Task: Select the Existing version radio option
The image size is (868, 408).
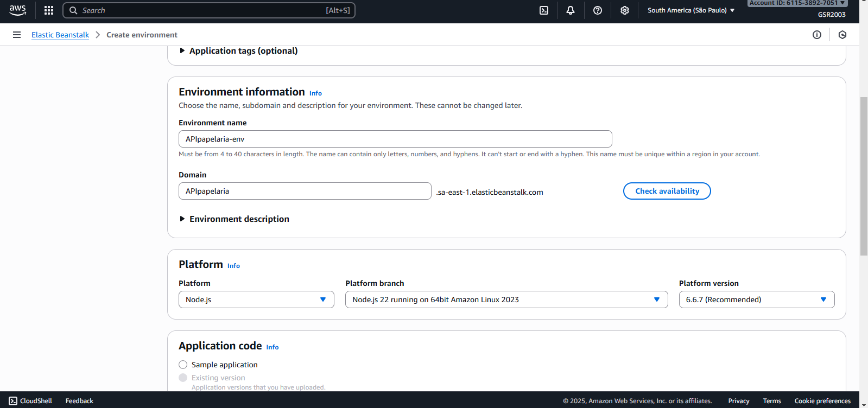Action: click(183, 378)
